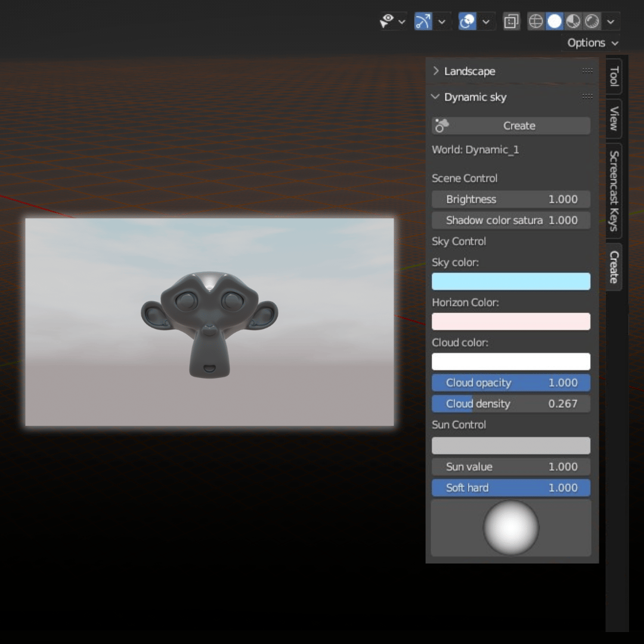Image resolution: width=644 pixels, height=644 pixels.
Task: Open the Sky color swatch
Action: (x=511, y=281)
